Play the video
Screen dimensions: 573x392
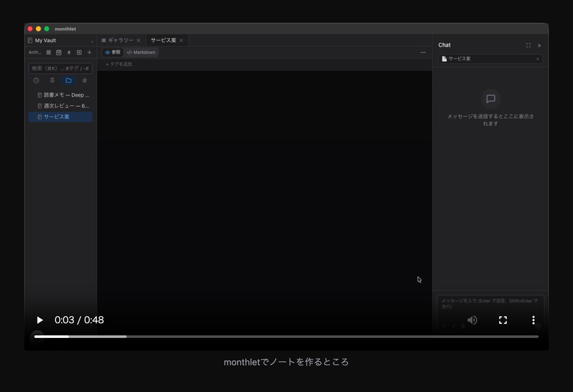click(39, 320)
